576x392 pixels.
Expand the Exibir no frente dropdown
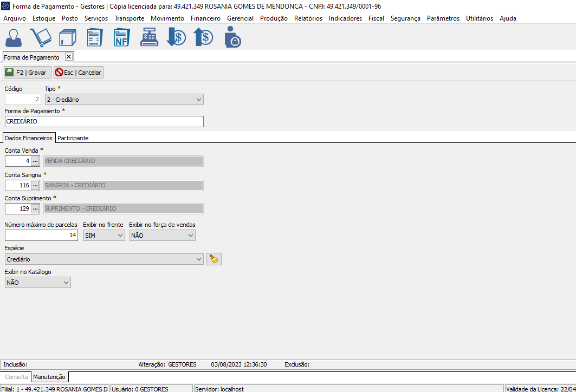tap(120, 236)
